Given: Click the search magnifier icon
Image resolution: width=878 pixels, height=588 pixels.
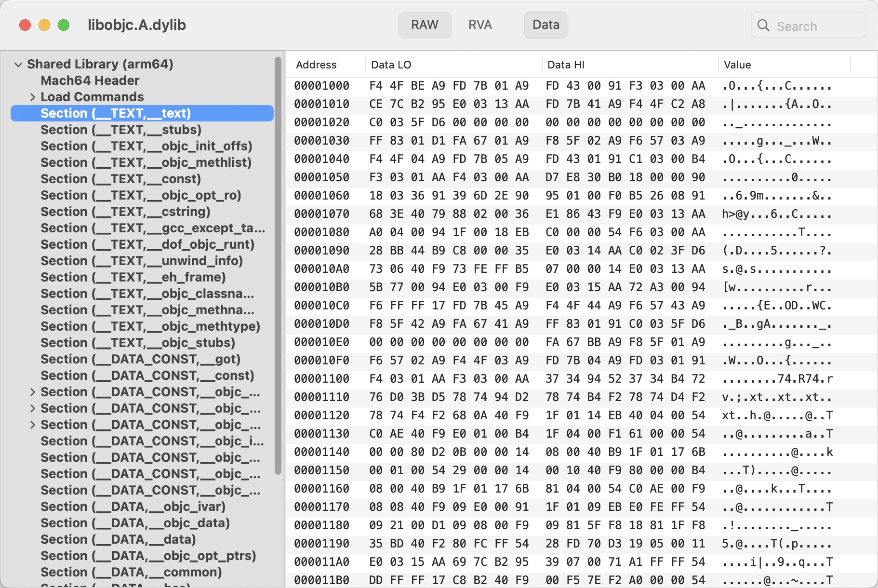Looking at the screenshot, I should (x=763, y=26).
